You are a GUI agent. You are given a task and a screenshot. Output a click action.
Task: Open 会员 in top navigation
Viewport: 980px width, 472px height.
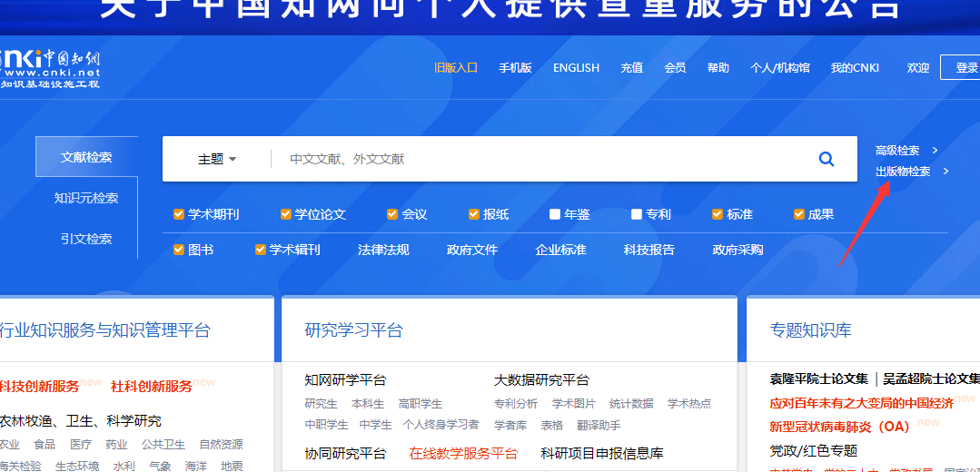pos(675,68)
